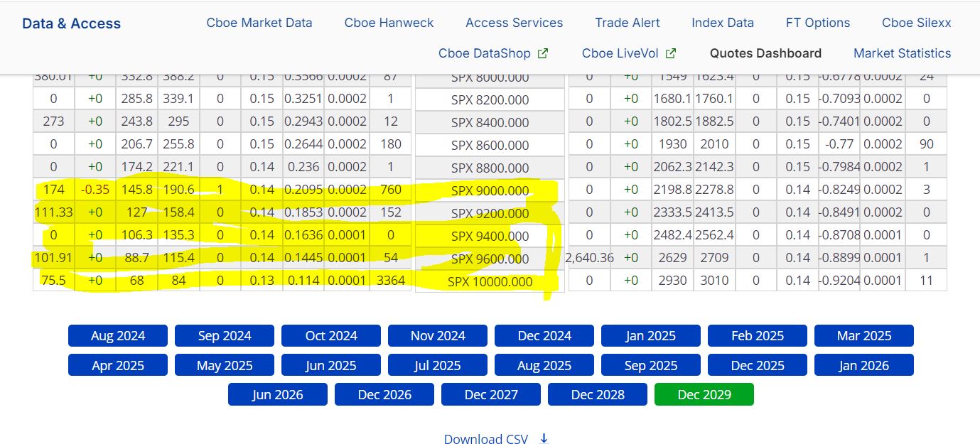Go to Access Services

tap(515, 23)
